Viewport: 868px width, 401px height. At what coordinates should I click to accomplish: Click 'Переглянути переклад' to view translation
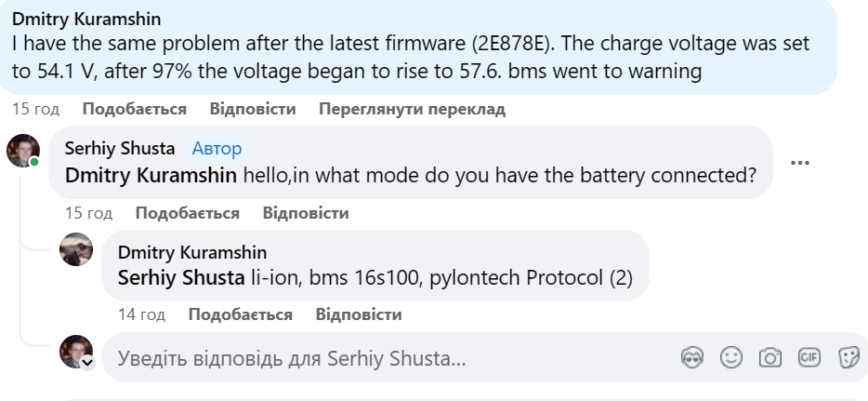pos(412,109)
